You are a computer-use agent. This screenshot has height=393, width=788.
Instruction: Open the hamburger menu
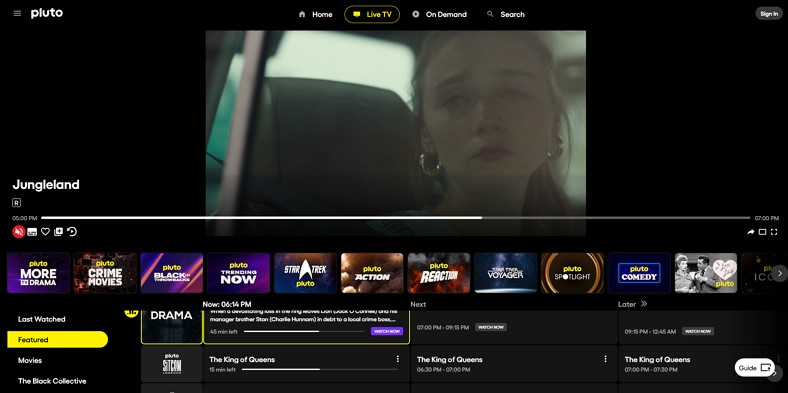[17, 14]
